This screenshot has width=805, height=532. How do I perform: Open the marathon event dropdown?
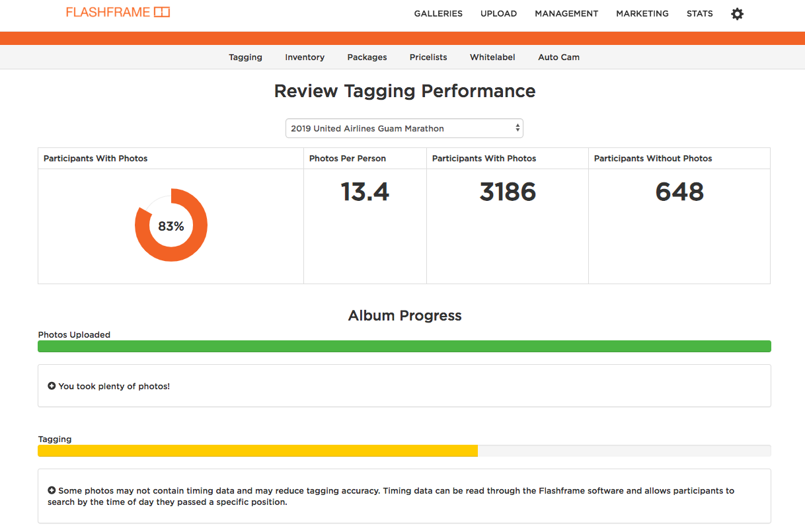404,128
